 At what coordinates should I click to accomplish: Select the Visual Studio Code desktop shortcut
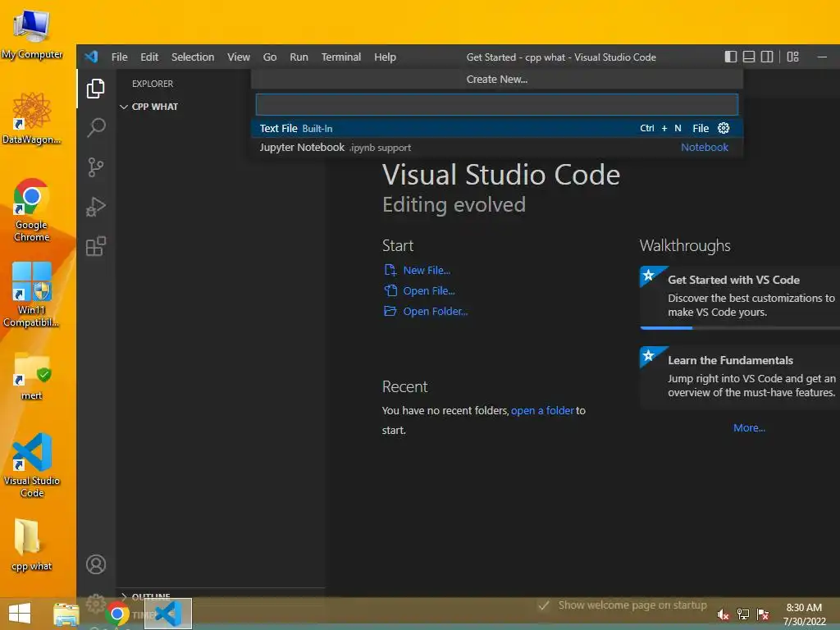coord(32,466)
